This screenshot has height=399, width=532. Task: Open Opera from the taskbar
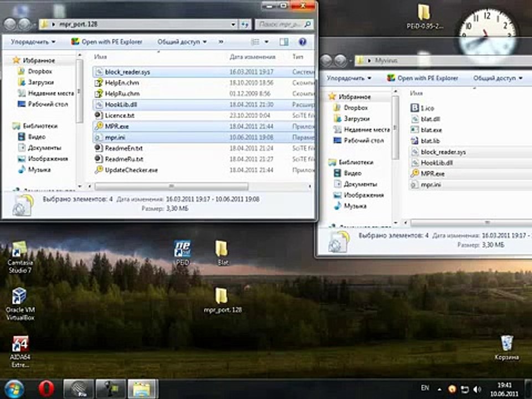coord(46,389)
